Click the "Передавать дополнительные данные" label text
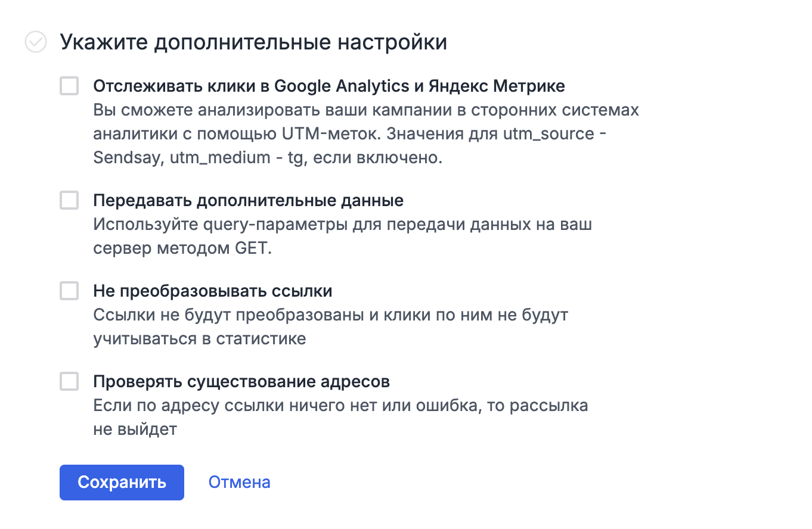Screen dimensions: 812x529 coord(248,200)
